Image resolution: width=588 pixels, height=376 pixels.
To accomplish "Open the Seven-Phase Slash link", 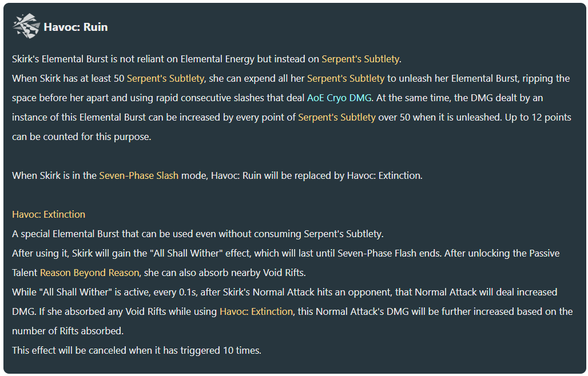I will pyautogui.click(x=139, y=175).
